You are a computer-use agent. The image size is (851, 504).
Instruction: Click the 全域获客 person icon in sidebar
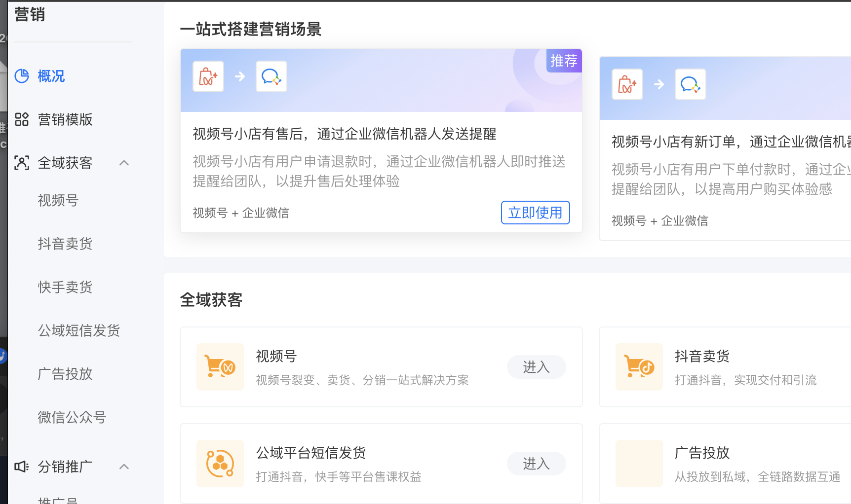point(22,163)
